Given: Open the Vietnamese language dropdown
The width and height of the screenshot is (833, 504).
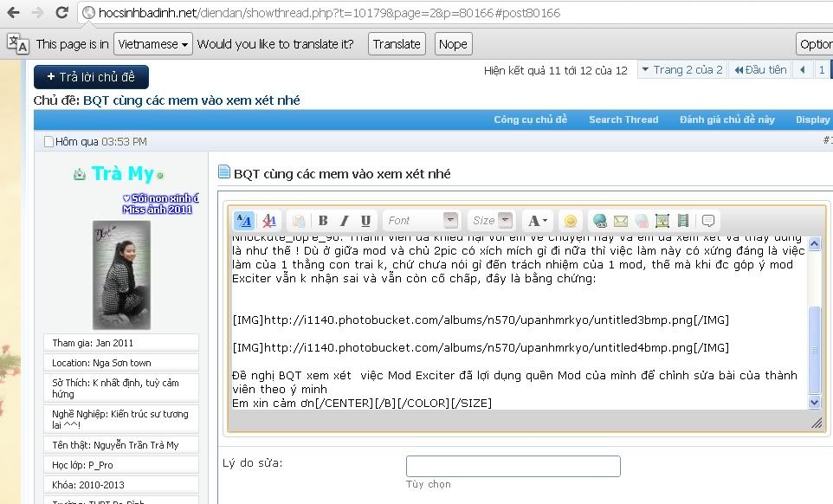Looking at the screenshot, I should (x=153, y=44).
